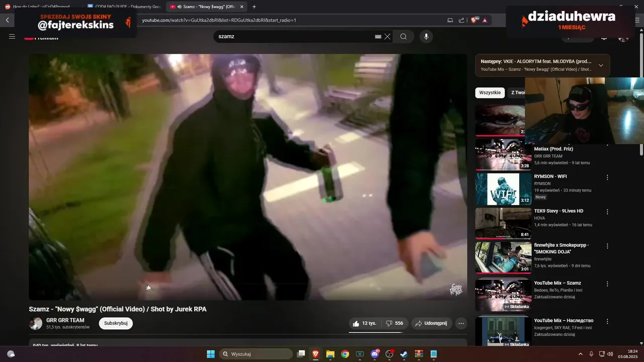Viewport: 644px width, 362px height.
Task: Like the video with thumbs-up
Action: click(364, 323)
